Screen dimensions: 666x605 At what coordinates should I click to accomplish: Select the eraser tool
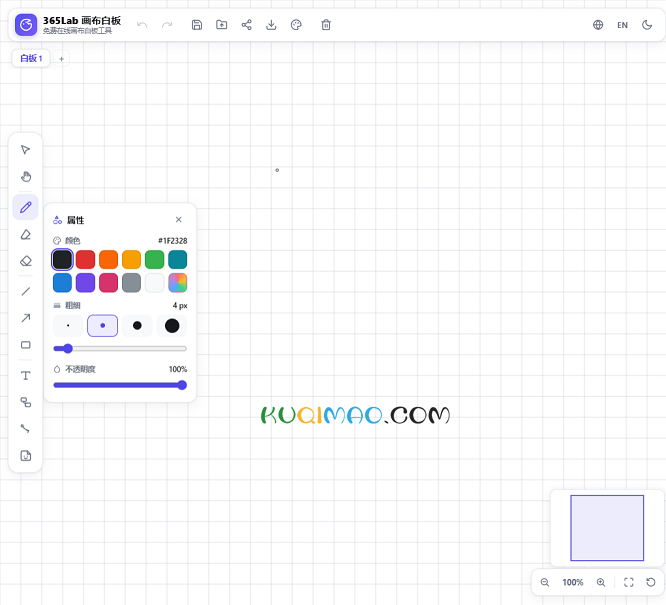(x=25, y=261)
